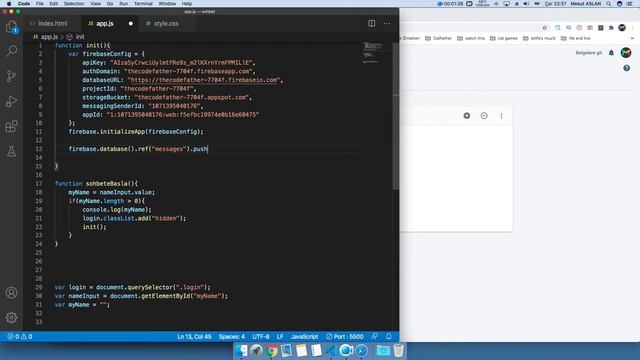Open the View menu
The image size is (640, 360).
tap(96, 4)
